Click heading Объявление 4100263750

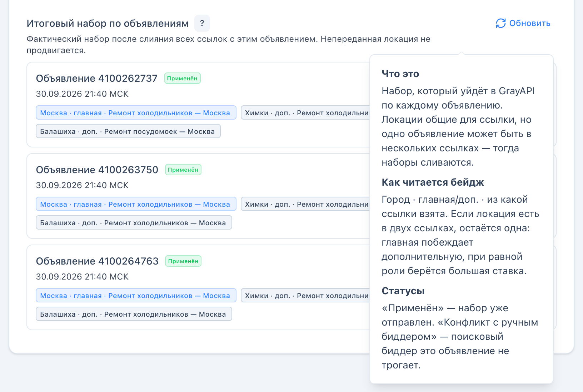click(x=97, y=170)
